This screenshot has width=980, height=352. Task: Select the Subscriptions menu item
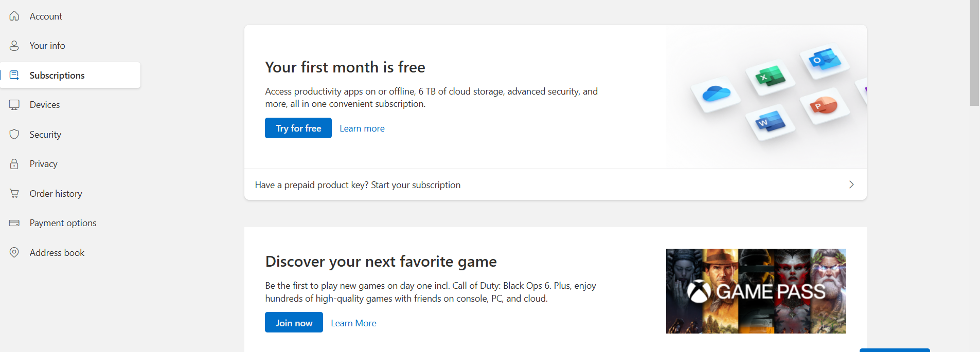click(70, 75)
